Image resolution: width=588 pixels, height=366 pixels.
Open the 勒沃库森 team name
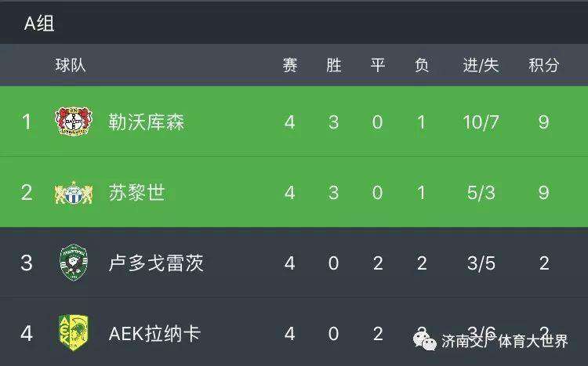146,122
